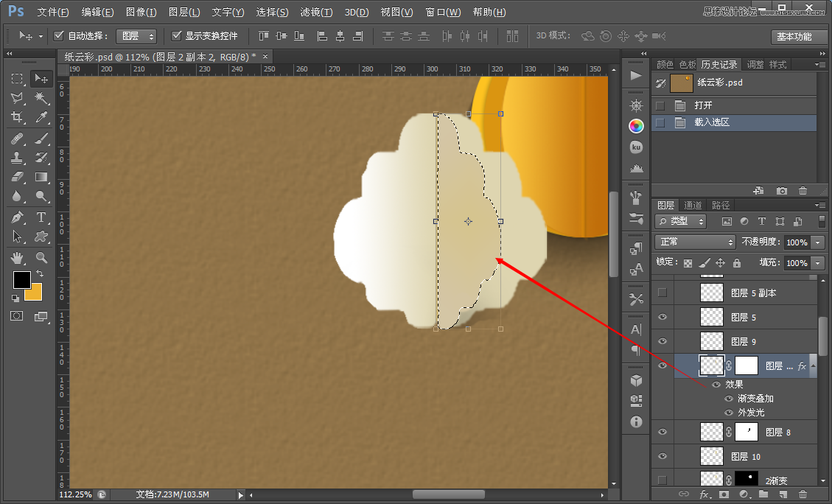The width and height of the screenshot is (832, 504).
Task: Select the Eraser tool
Action: point(17,177)
